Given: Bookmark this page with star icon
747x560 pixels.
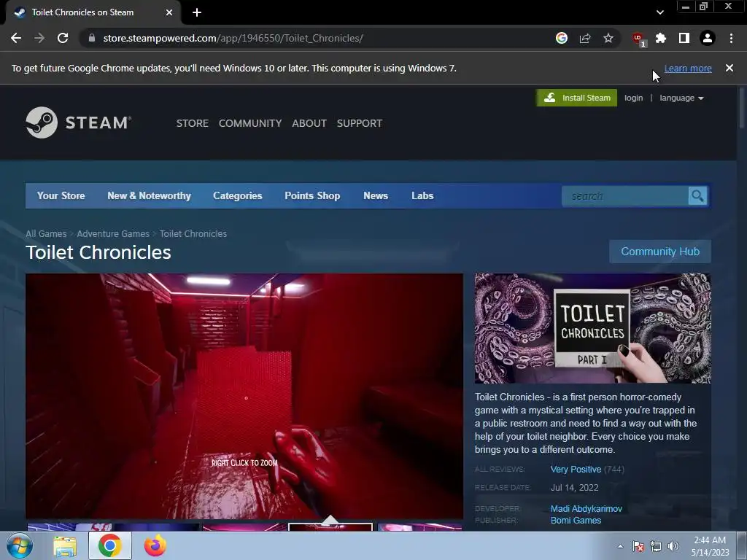Looking at the screenshot, I should pos(608,38).
